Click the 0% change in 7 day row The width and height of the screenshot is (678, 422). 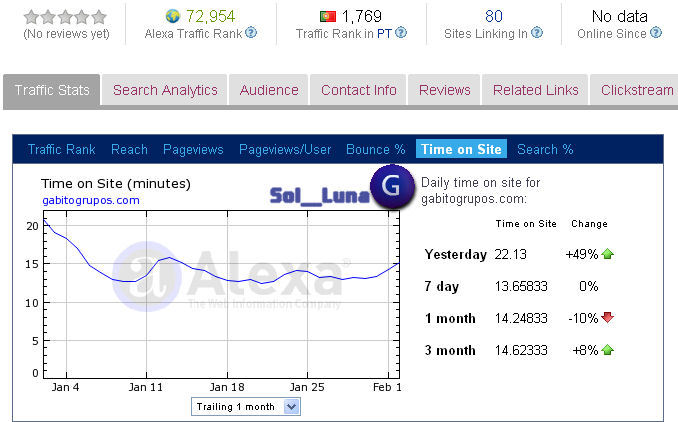pyautogui.click(x=588, y=286)
